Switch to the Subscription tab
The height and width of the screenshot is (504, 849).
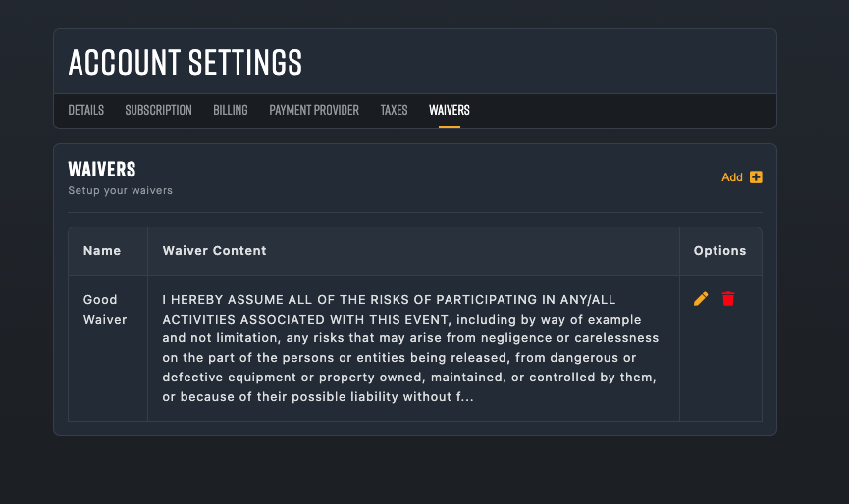[x=159, y=111]
